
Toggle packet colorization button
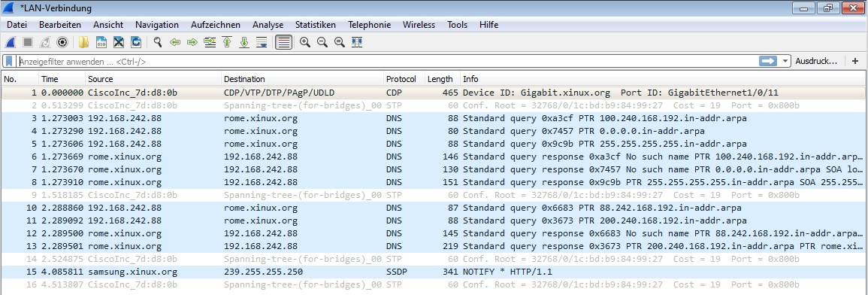coord(283,42)
